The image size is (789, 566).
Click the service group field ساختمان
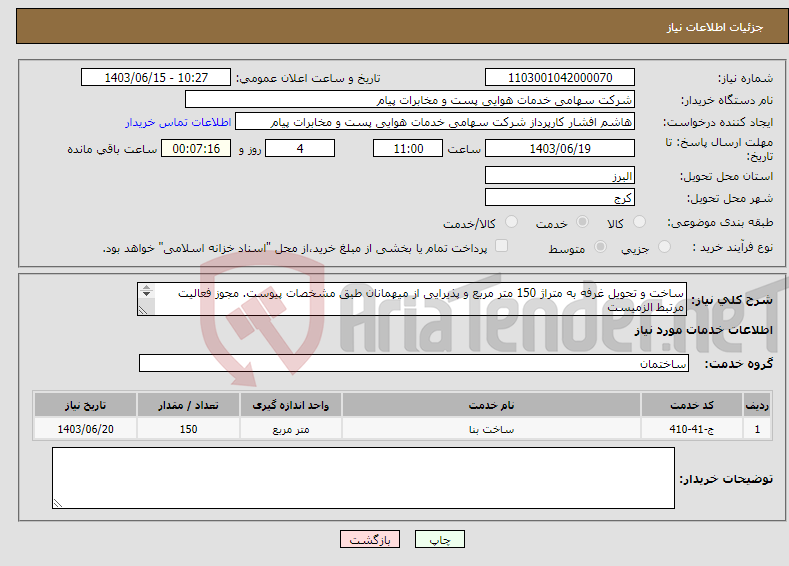coord(414,363)
